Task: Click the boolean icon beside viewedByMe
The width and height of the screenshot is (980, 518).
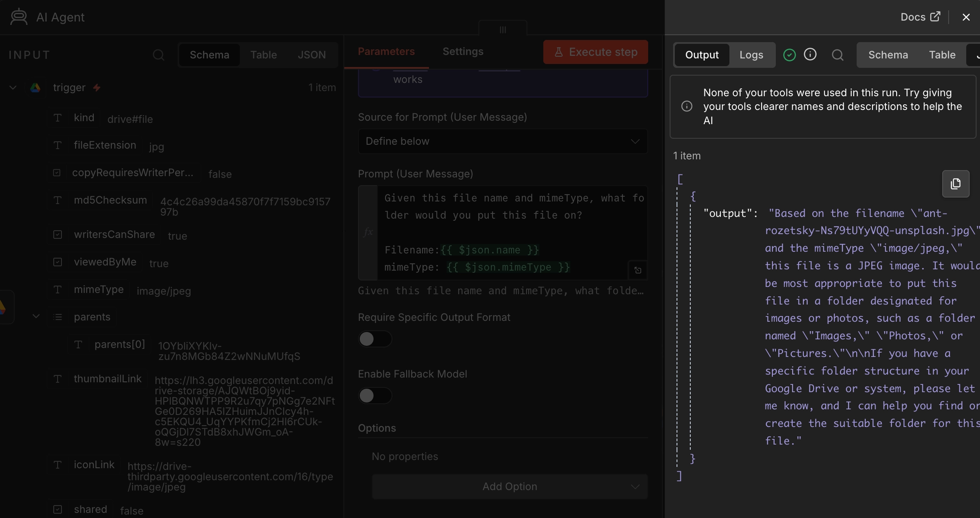Action: pos(58,262)
